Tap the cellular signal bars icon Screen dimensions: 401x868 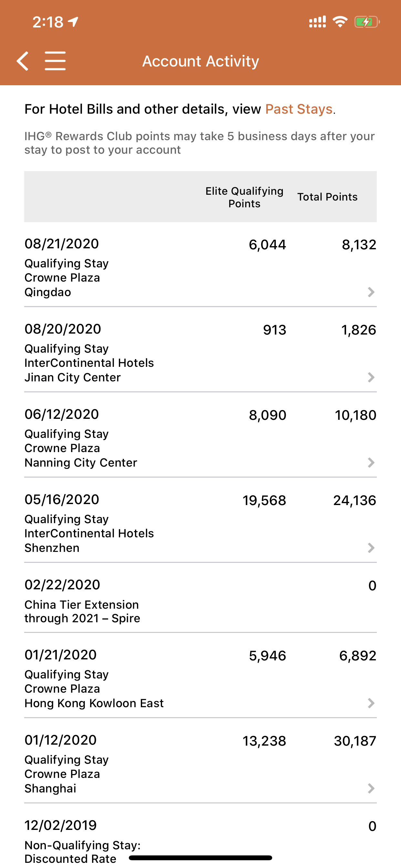pyautogui.click(x=317, y=22)
